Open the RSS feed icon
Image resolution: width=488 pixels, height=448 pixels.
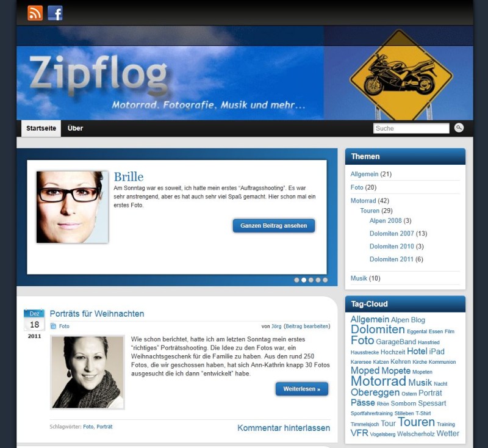click(x=35, y=13)
